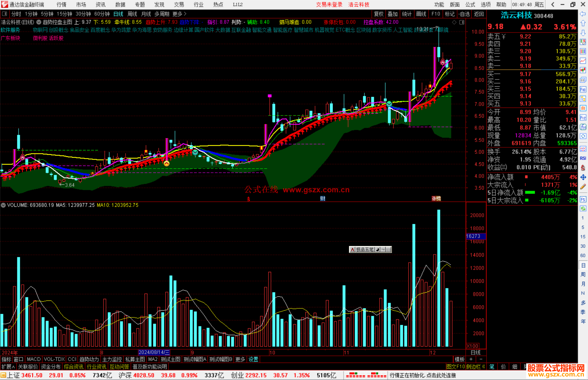
Task: Open the 模板 template selector
Action: [x=460, y=360]
